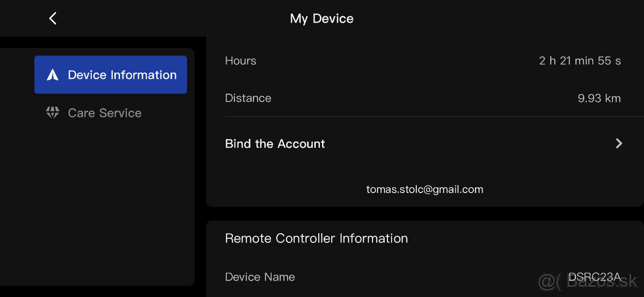The image size is (644, 297).
Task: Open the Bind the Account option
Action: coord(275,144)
